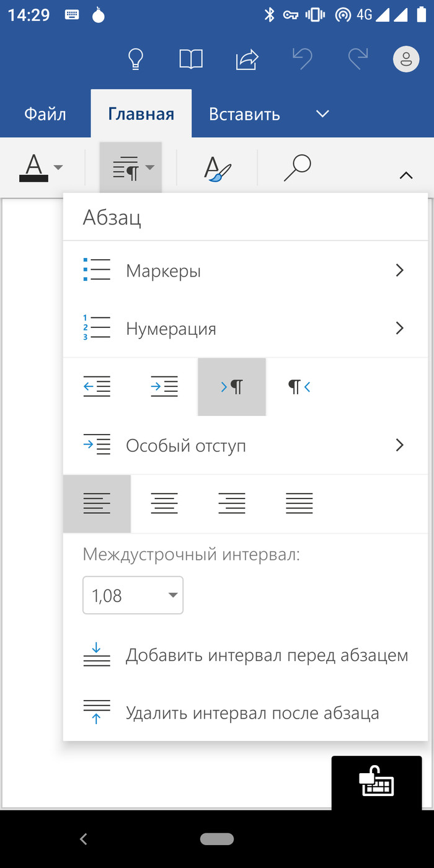434x868 pixels.
Task: Tap the share document icon
Action: [x=247, y=60]
